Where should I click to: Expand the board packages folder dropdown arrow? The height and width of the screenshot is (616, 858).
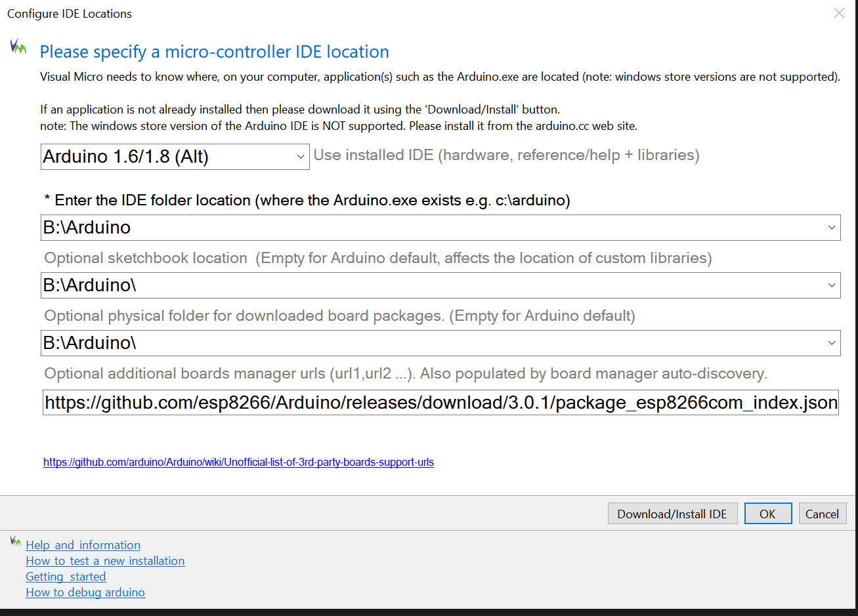click(x=832, y=343)
